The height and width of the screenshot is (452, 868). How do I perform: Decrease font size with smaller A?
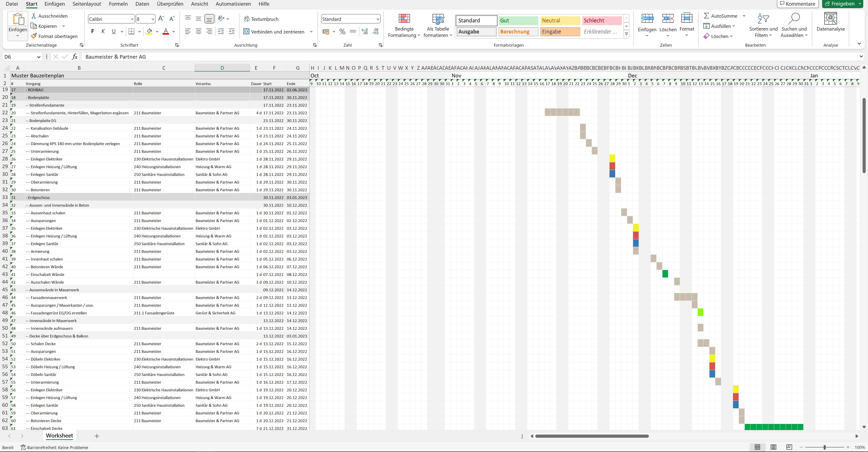click(x=172, y=19)
